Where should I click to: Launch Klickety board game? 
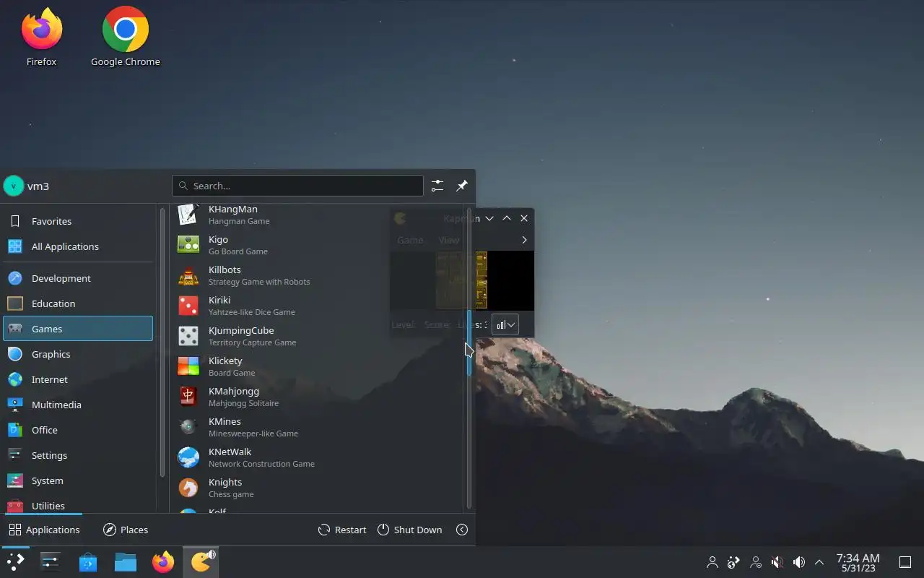316,366
